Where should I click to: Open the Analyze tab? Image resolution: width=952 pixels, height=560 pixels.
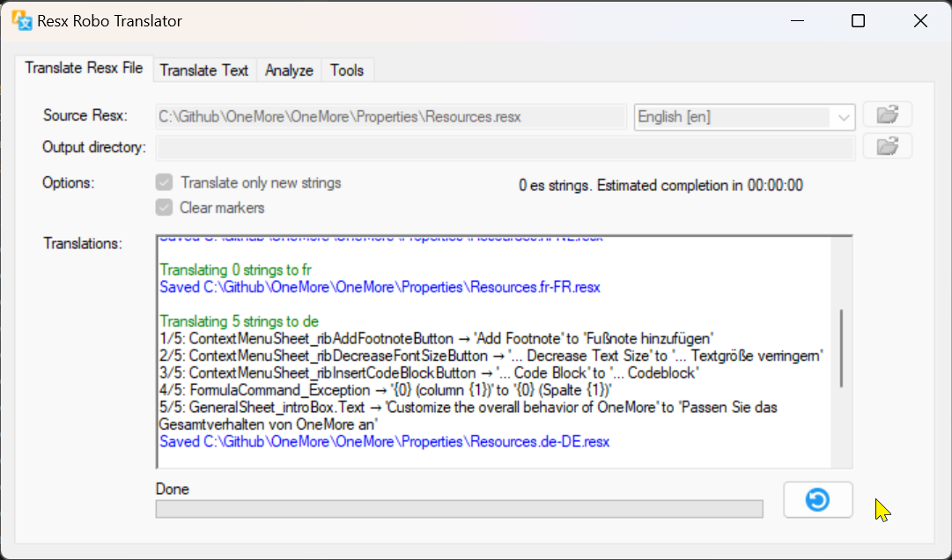289,70
